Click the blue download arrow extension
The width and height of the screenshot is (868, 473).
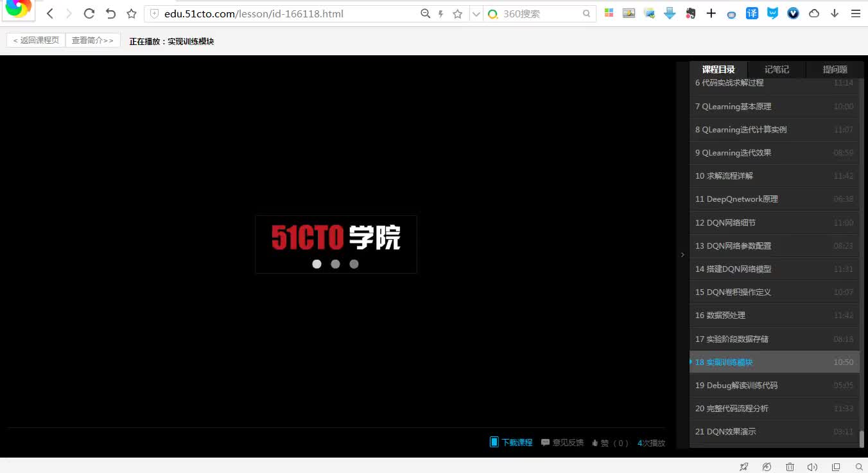670,13
